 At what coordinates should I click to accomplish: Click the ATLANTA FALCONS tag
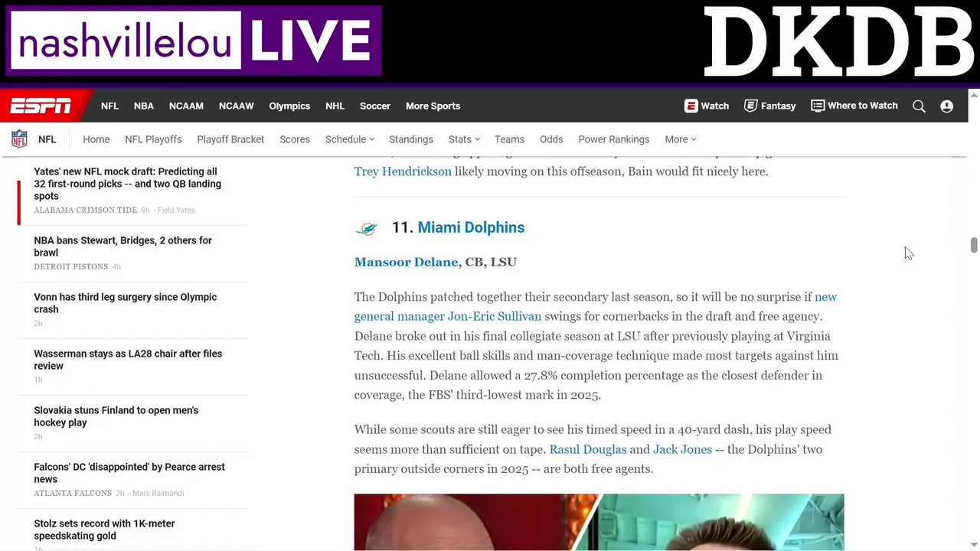pyautogui.click(x=73, y=494)
